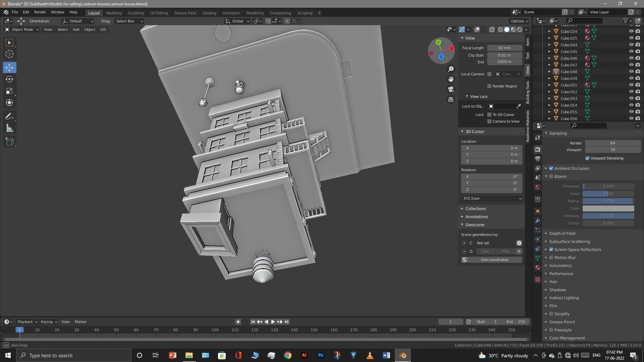Screen dimensions: 644x362
Task: Open Chrome from the taskbar
Action: click(x=288, y=355)
